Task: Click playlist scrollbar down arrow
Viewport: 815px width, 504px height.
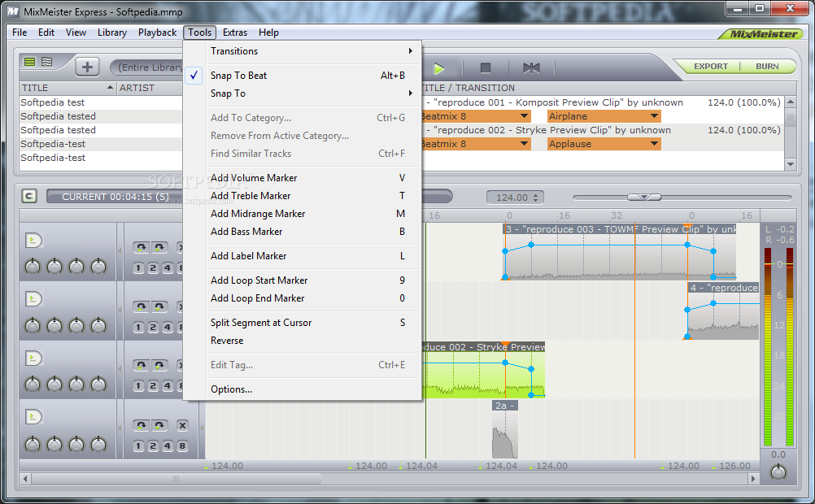Action: pos(791,164)
